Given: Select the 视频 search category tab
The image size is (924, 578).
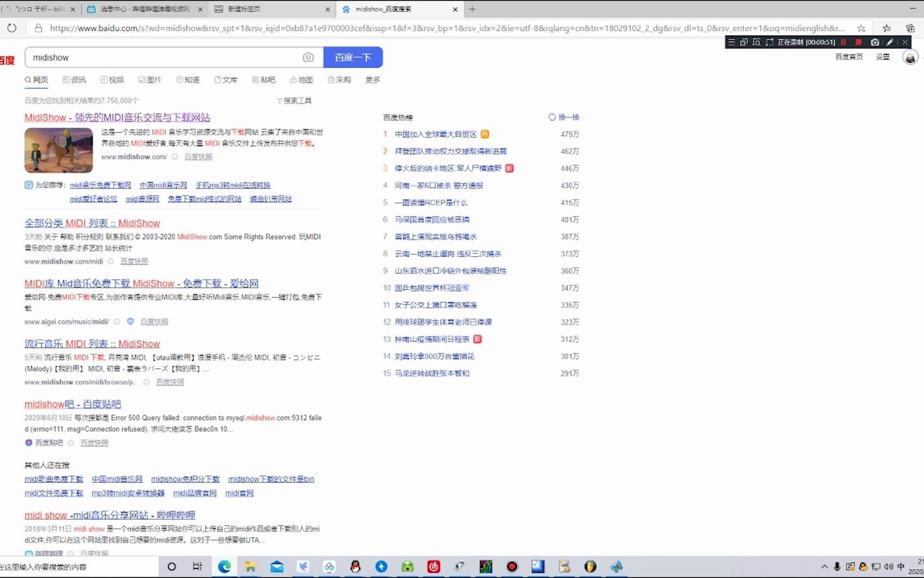Looking at the screenshot, I should (112, 80).
